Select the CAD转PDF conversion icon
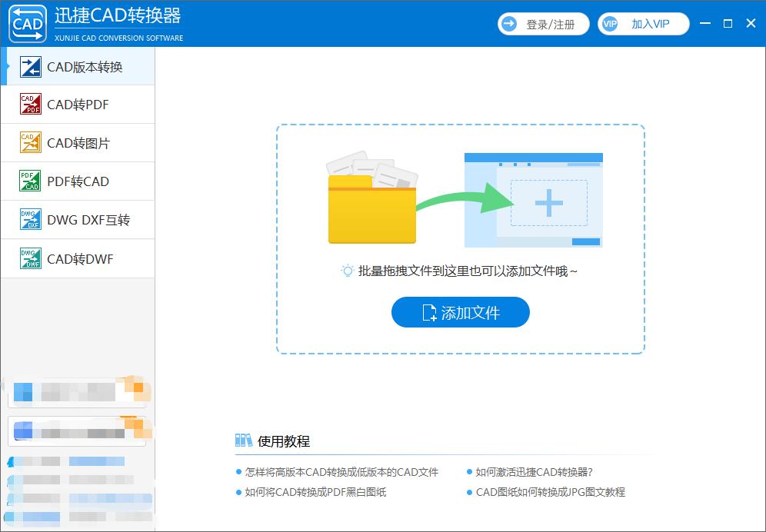This screenshot has height=532, width=766. click(x=29, y=104)
